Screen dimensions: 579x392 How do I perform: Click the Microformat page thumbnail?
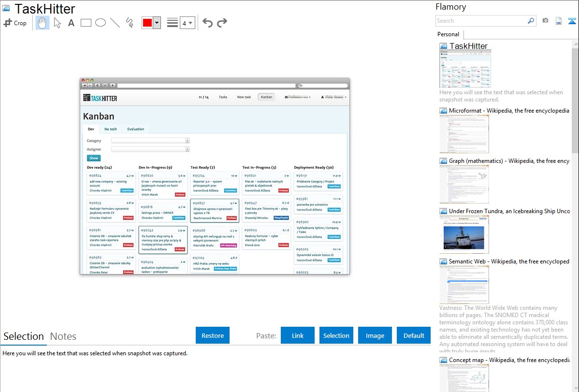464,134
